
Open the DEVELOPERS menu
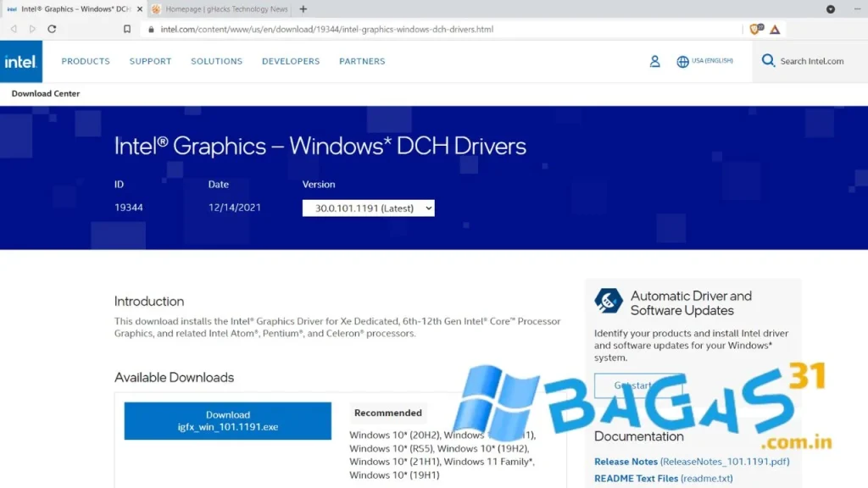point(291,61)
